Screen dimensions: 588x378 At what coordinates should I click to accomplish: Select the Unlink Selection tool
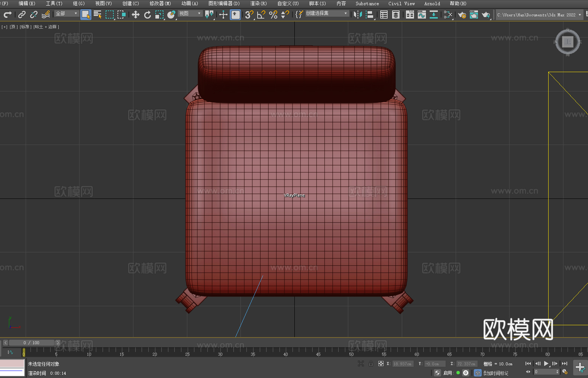(34, 14)
